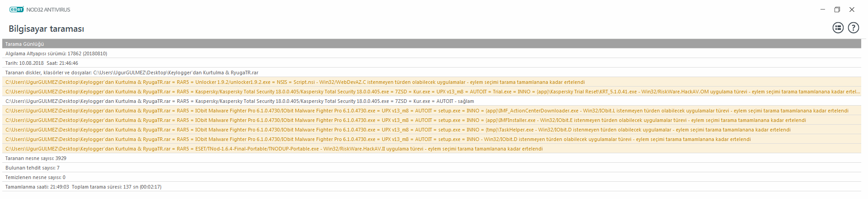Select the Tarama Günlüğü column header
868x199 pixels.
[x=432, y=44]
